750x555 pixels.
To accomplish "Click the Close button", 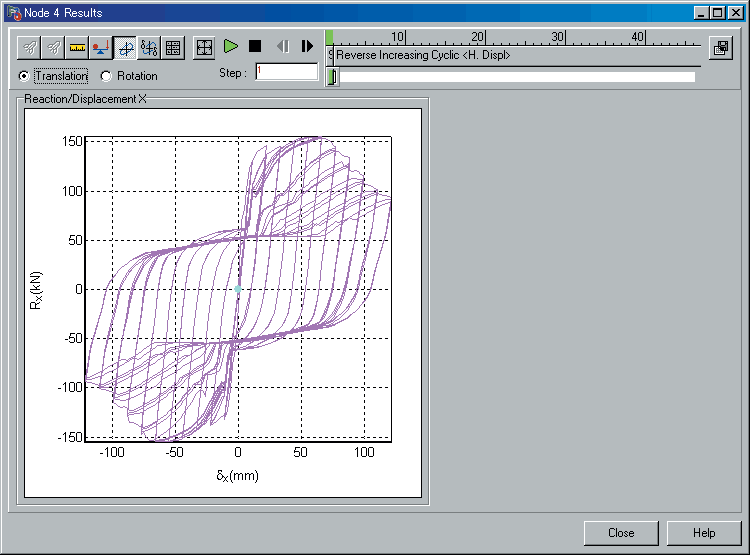I will [x=621, y=533].
